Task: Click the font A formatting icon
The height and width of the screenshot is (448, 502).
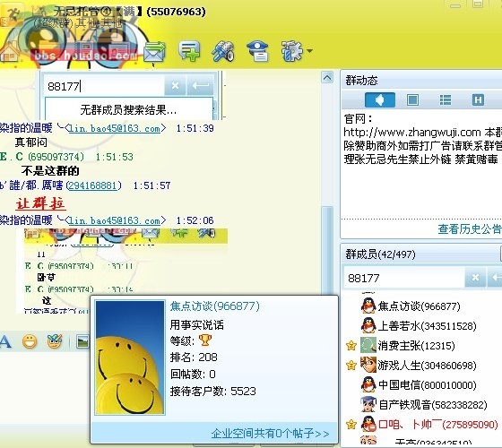Action: click(5, 342)
